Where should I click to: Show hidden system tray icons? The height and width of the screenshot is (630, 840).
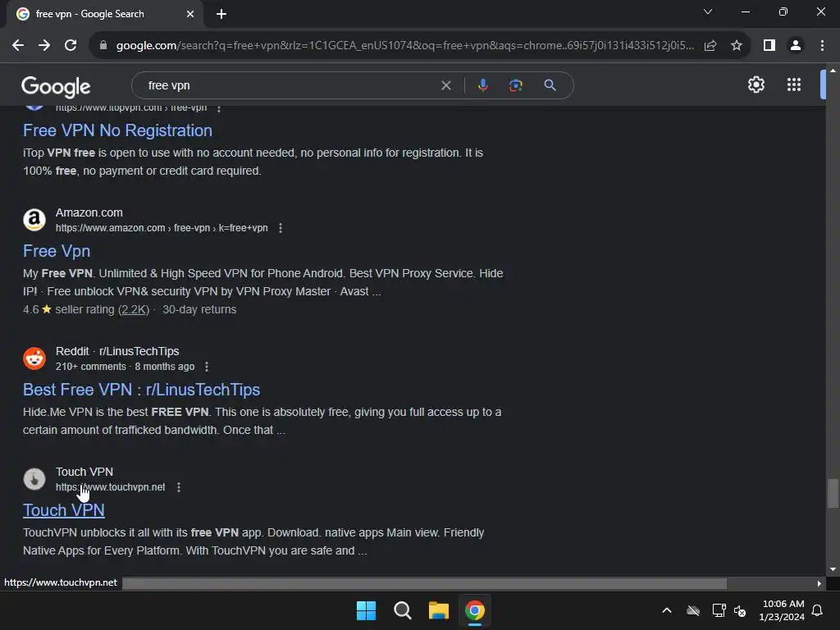click(667, 610)
